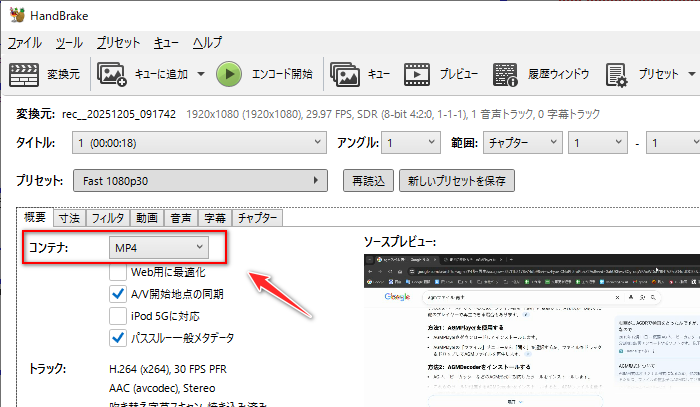Click the プリセット toolbar icon

coord(617,74)
